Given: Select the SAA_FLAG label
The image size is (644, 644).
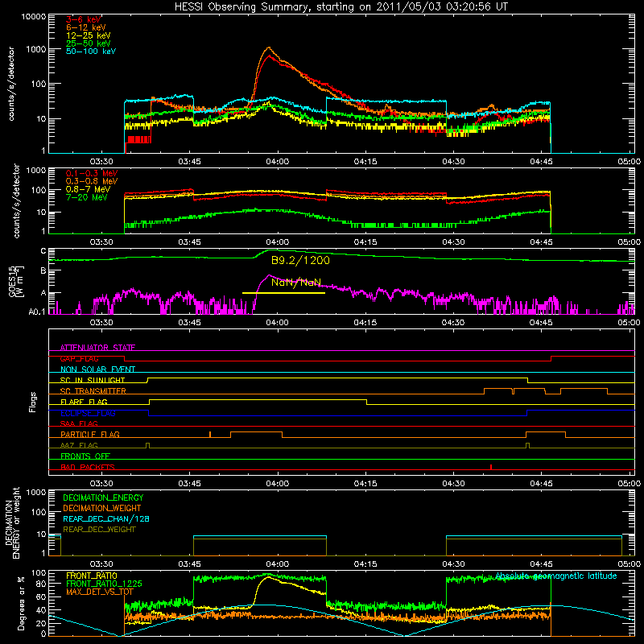Looking at the screenshot, I should click(79, 423).
